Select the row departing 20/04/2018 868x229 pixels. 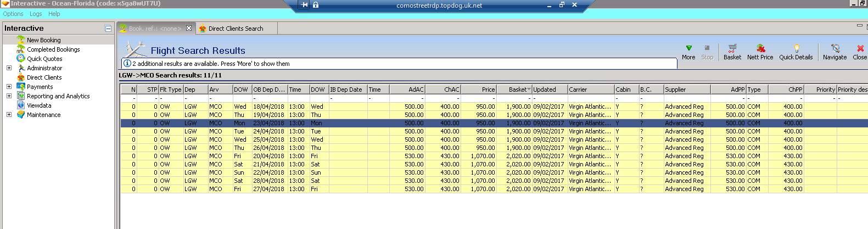click(494, 156)
